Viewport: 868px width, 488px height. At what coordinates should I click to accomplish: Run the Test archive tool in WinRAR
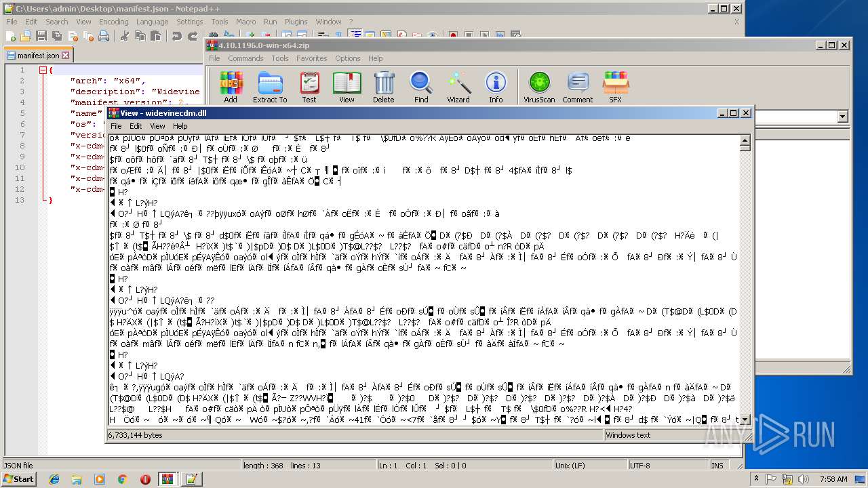(x=309, y=87)
